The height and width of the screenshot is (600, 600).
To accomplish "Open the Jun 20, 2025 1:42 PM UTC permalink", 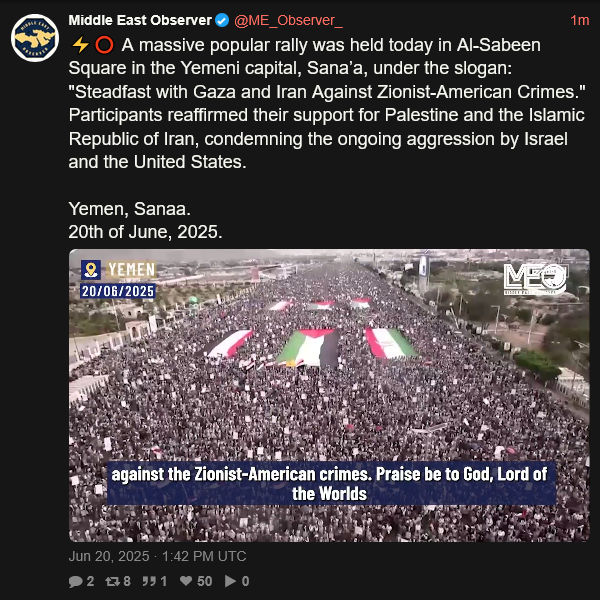I will [x=157, y=556].
